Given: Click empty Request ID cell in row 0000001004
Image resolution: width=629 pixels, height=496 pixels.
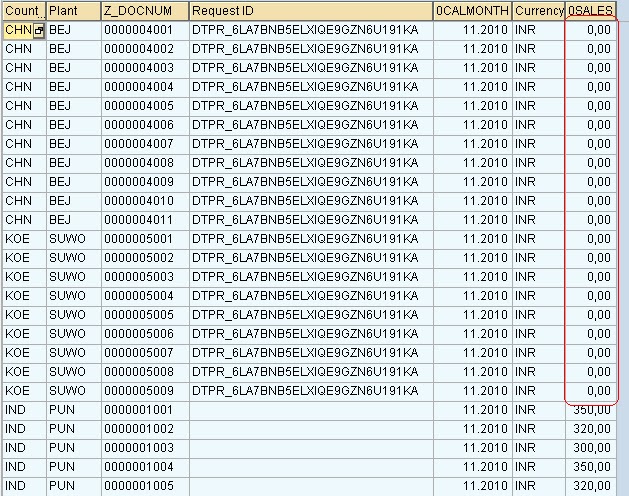Looking at the screenshot, I should tap(311, 467).
